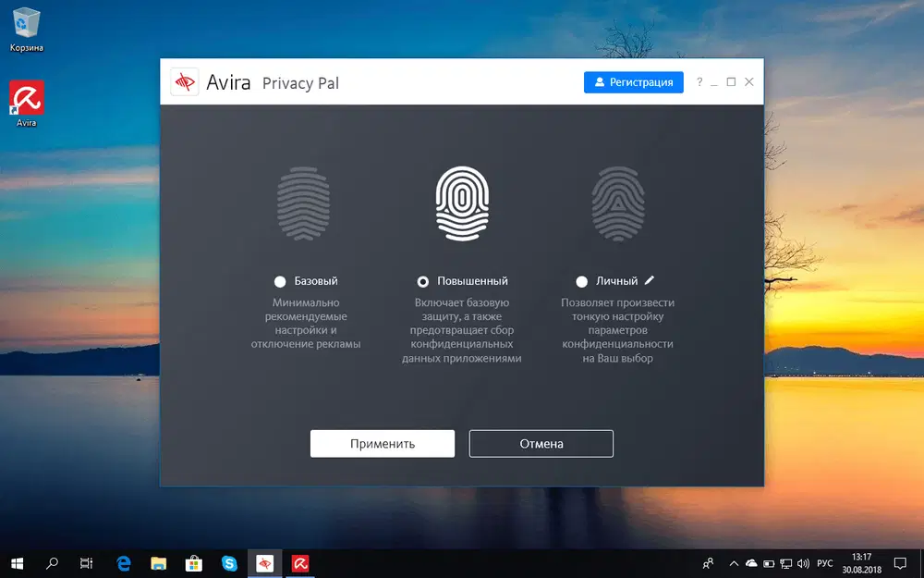Click the Базовый profile fingerprint icon
This screenshot has height=578, width=924.
coord(303,203)
